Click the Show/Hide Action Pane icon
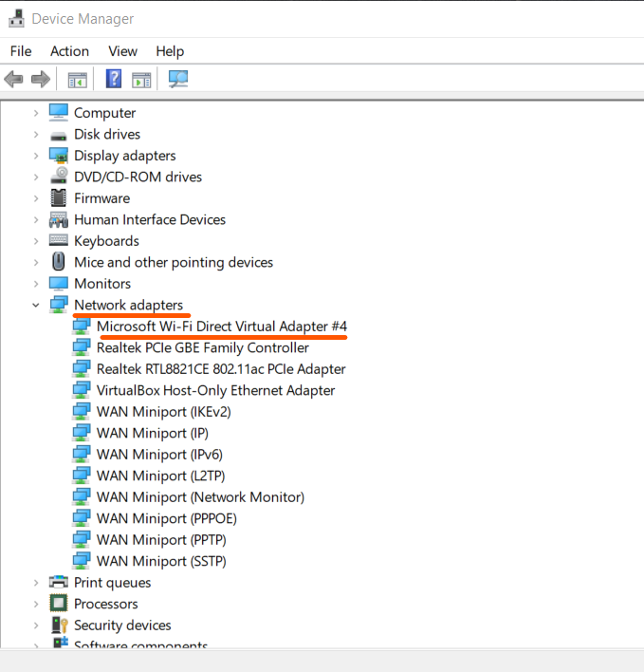The height and width of the screenshot is (672, 644). (x=141, y=80)
